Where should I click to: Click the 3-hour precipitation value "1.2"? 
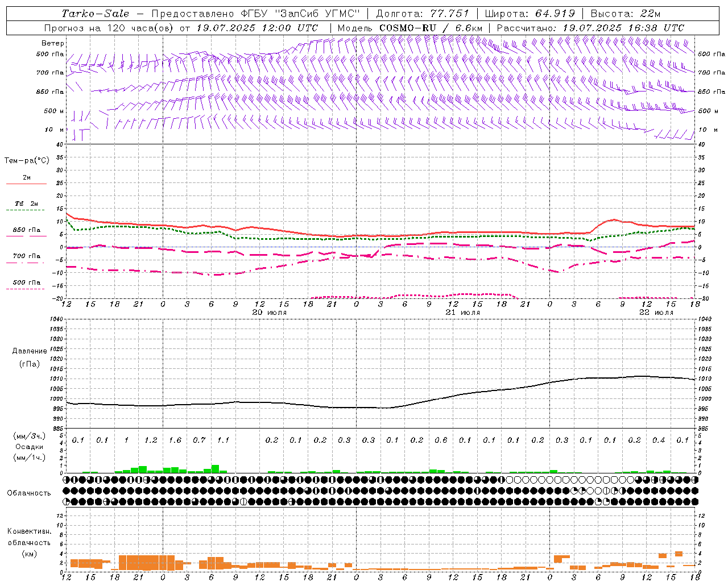151,440
